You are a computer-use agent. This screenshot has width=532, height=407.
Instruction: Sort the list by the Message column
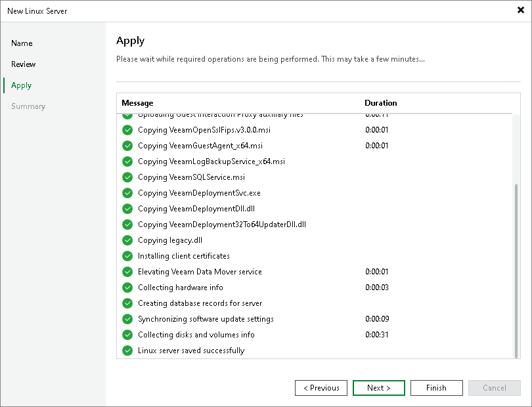136,103
